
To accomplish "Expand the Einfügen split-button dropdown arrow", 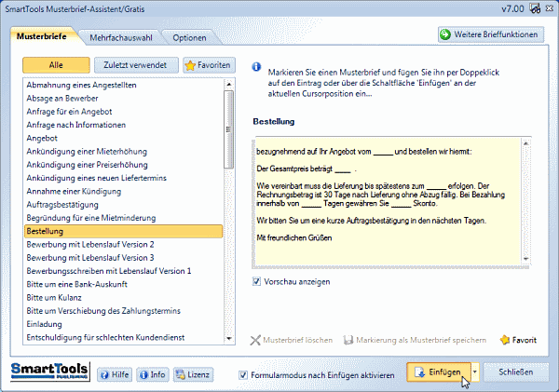I will tap(475, 372).
